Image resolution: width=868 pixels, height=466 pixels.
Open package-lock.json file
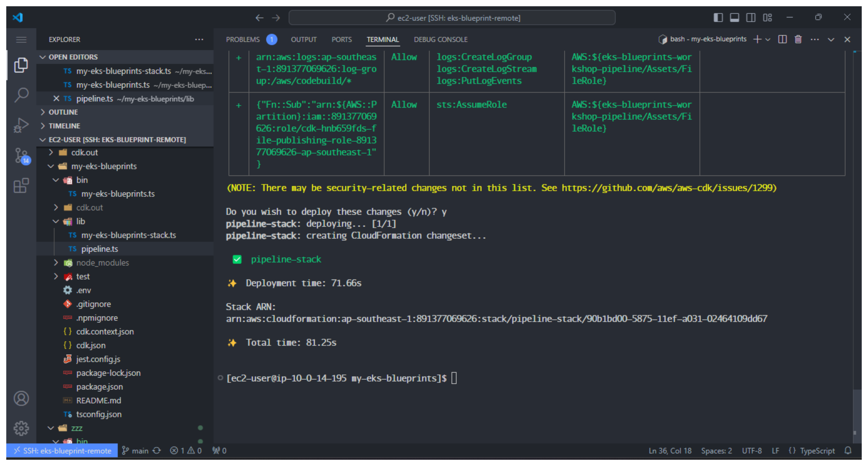click(125, 373)
